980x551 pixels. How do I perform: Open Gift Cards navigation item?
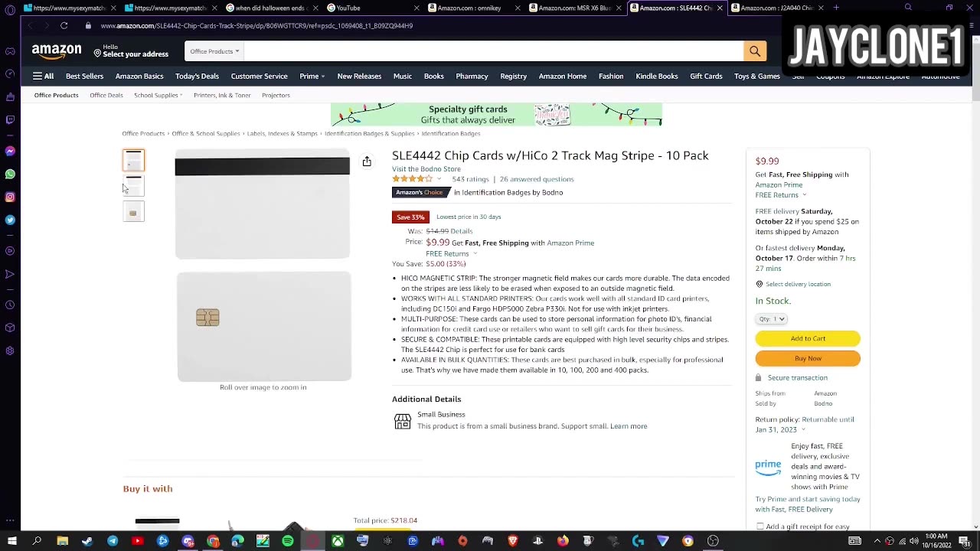click(x=706, y=76)
